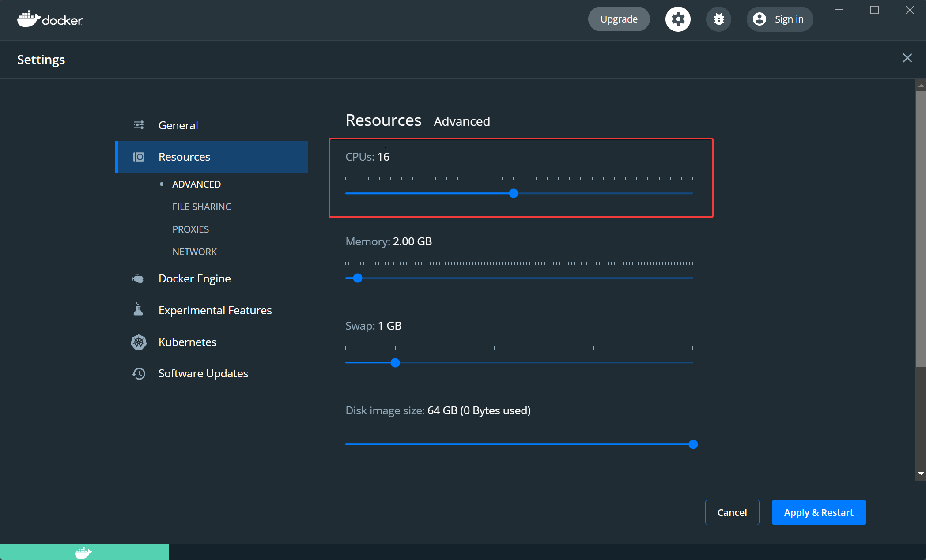
Task: Click the 'Resources' page heading
Action: click(x=383, y=120)
